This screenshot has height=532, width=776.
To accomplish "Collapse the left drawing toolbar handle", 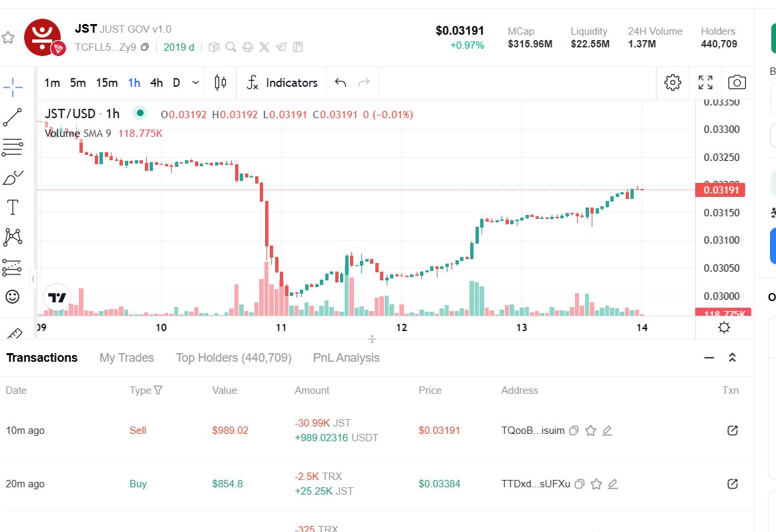I will point(33,279).
